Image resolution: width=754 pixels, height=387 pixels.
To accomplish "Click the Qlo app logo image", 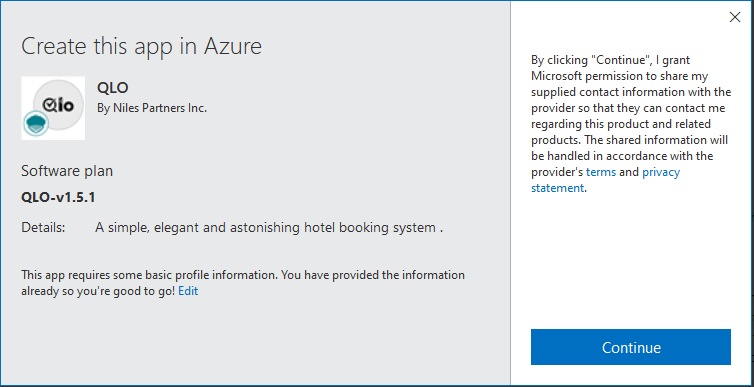I will click(x=53, y=108).
